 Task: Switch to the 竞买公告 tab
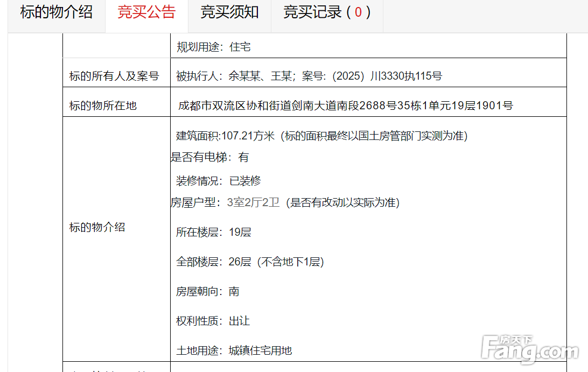pos(146,12)
